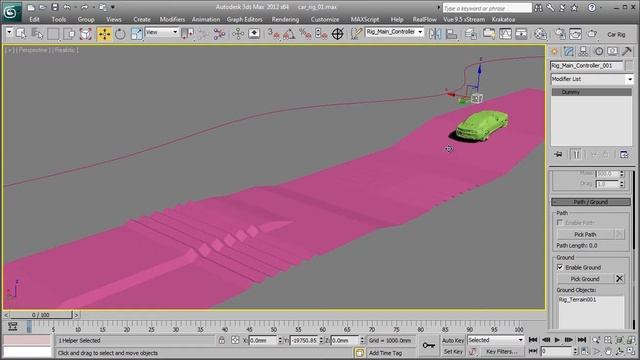
Task: Uncheck the Enable Ground checkbox
Action: (x=560, y=267)
